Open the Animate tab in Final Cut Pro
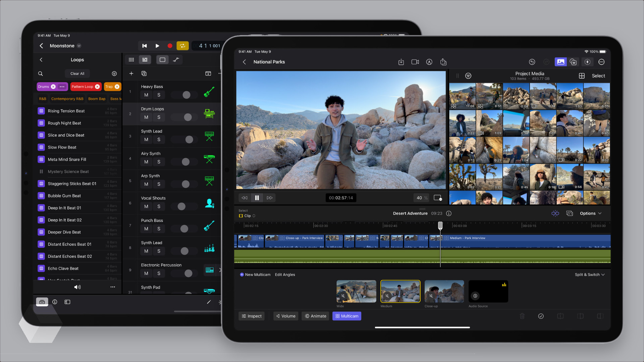This screenshot has width=644, height=362. click(x=315, y=316)
